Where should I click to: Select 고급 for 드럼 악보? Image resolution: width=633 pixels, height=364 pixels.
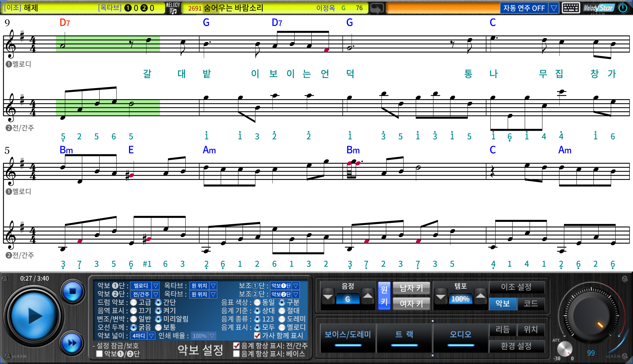click(x=134, y=302)
